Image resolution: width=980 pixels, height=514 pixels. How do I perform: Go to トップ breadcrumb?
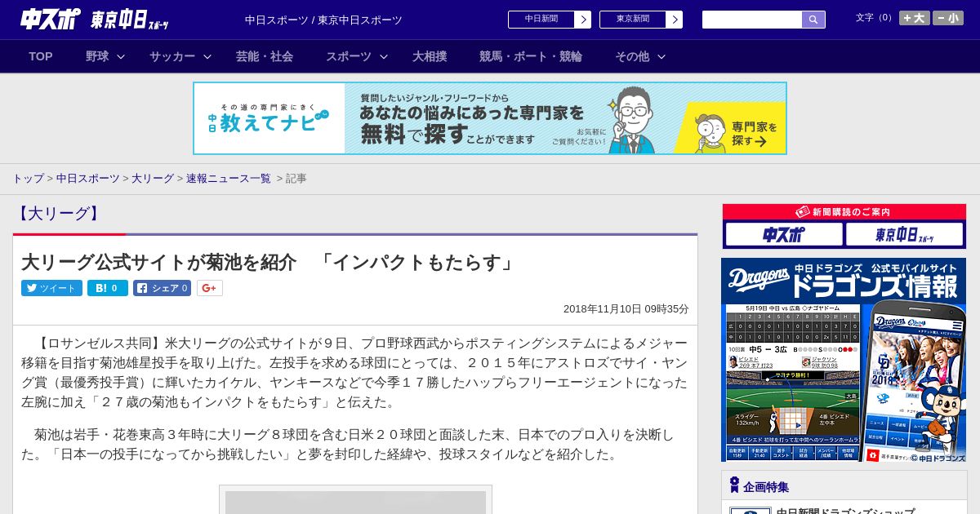point(28,178)
